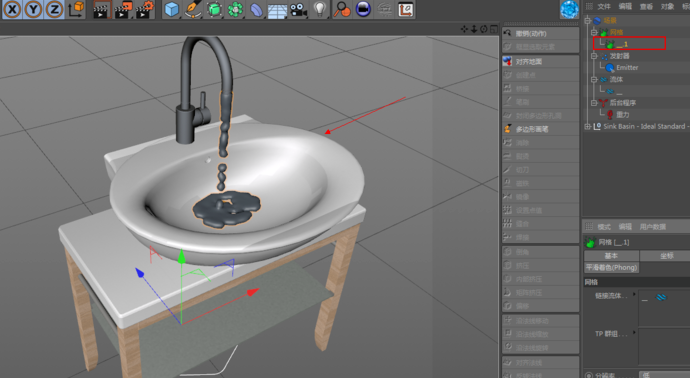Screen dimensions: 690x378
Task: Click the green Y-axis arrow of gizmo
Action: pos(182,257)
